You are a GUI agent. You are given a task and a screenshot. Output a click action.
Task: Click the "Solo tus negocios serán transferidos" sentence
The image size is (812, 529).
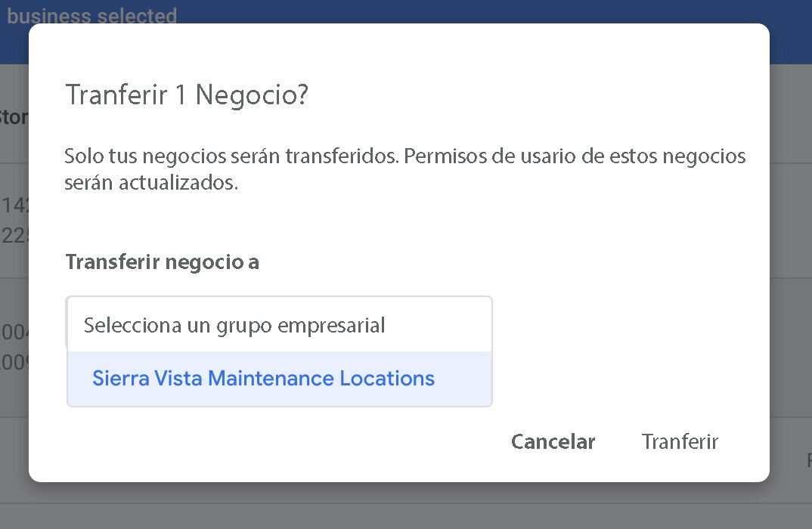(231, 156)
